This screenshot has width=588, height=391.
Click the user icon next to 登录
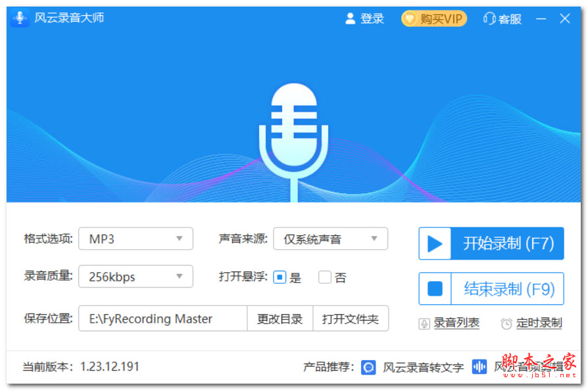coord(351,18)
